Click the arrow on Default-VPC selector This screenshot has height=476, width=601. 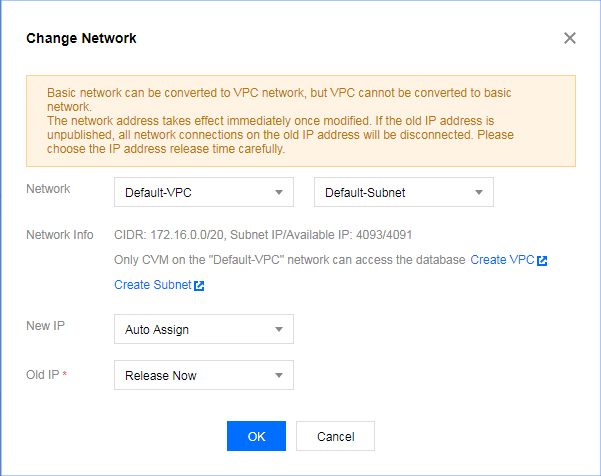click(x=278, y=192)
